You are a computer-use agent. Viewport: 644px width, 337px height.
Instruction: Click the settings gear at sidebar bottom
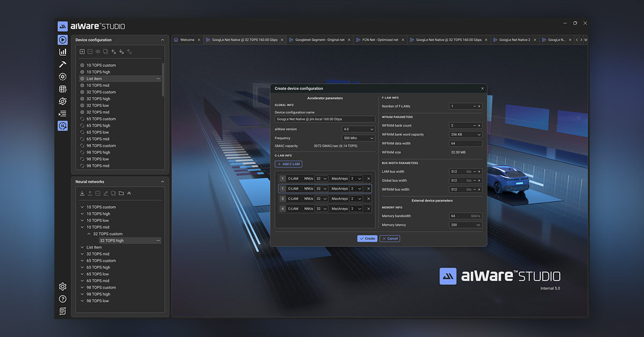(x=63, y=287)
